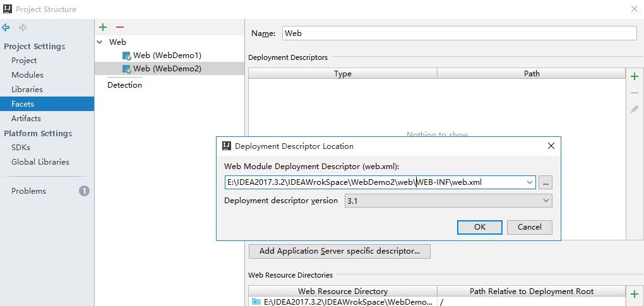Click the Web Resource Directory column header
This screenshot has width=644, height=306.
[x=343, y=291]
